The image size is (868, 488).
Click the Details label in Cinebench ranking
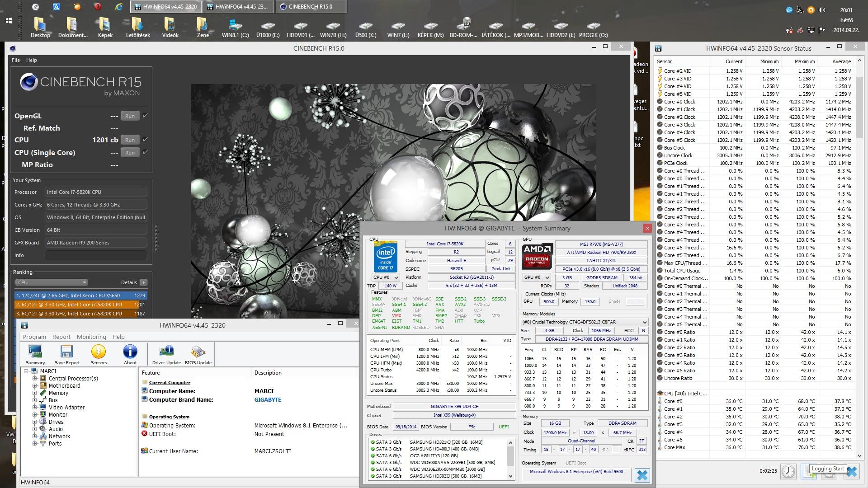coord(129,282)
